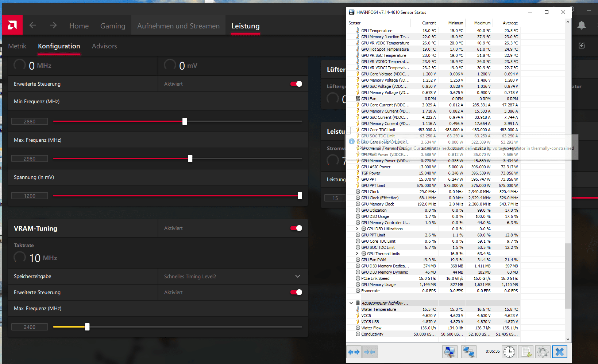The width and height of the screenshot is (598, 364).
Task: Select the Konfiguration subtab
Action: point(59,46)
